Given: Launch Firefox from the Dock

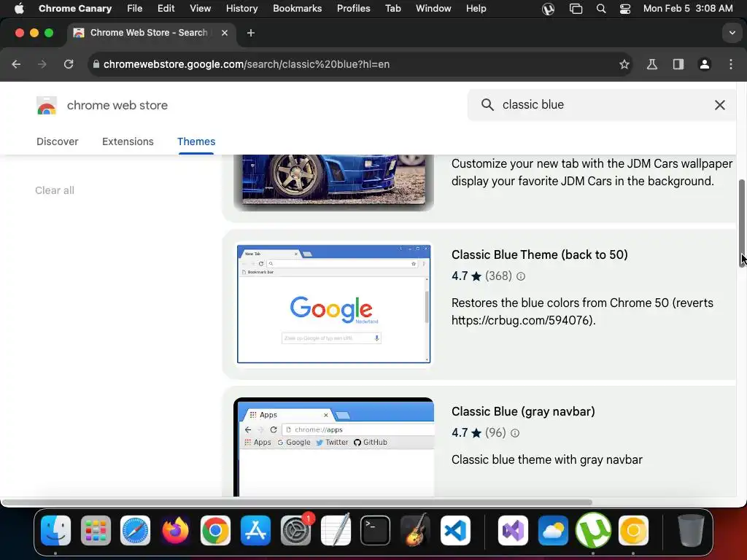Looking at the screenshot, I should [x=175, y=530].
